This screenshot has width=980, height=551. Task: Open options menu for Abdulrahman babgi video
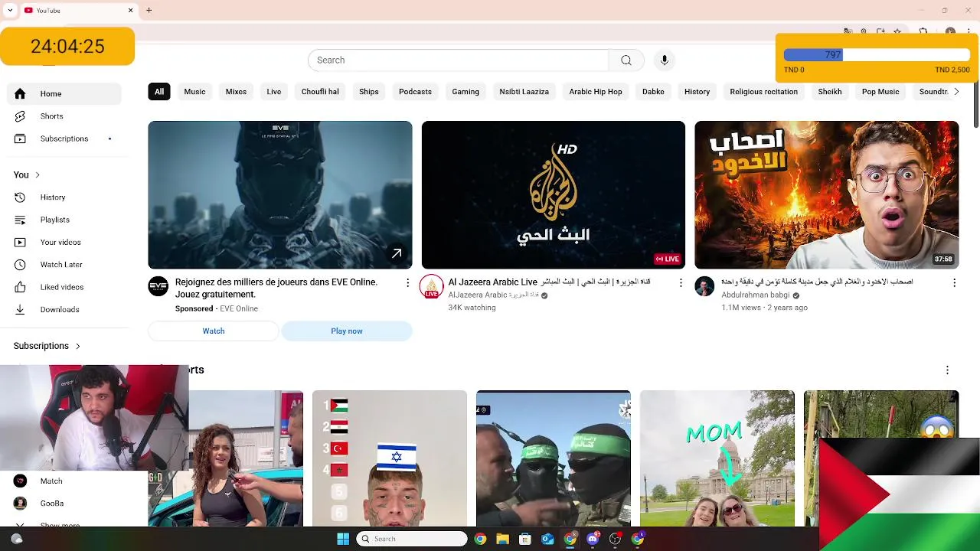tap(954, 283)
